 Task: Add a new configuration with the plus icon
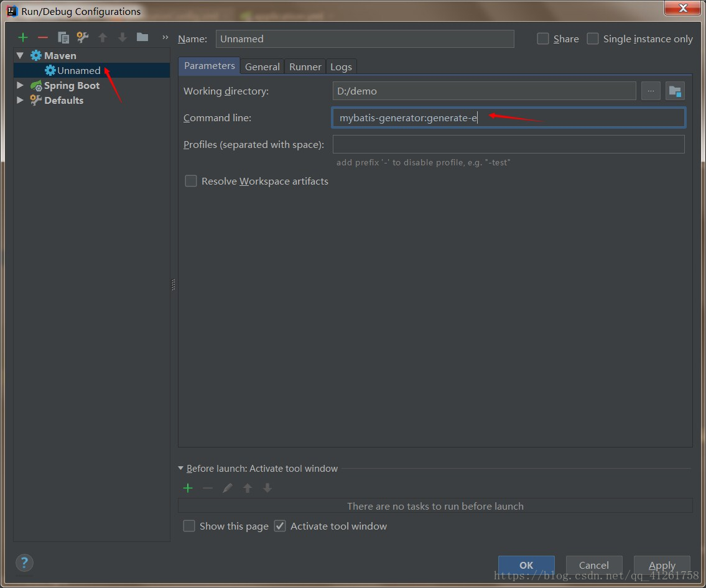(23, 38)
